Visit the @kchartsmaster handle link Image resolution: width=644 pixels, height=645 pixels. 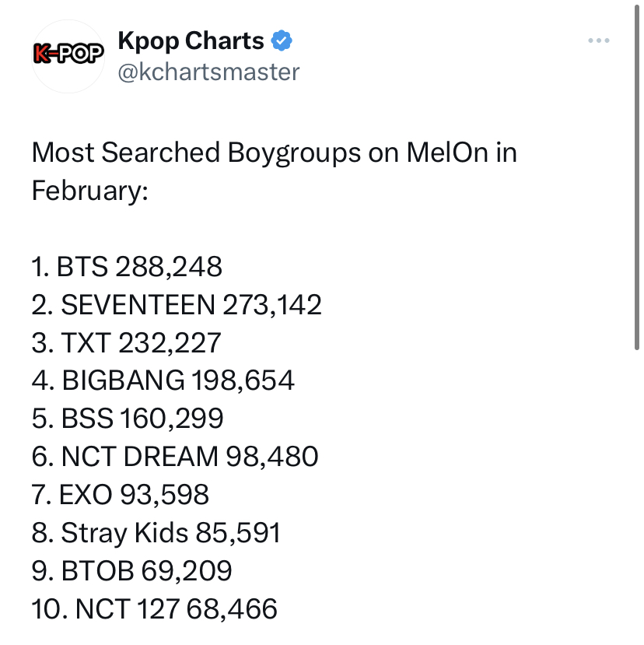point(209,72)
